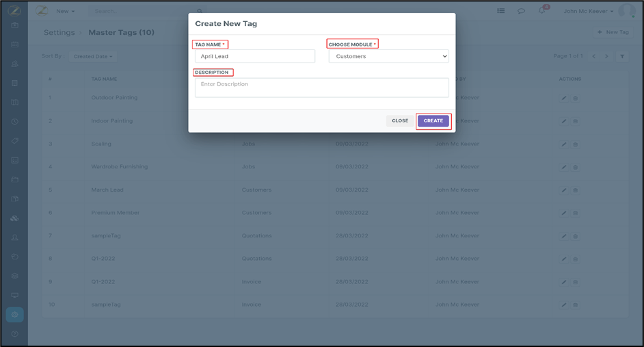Select the Premium Member tag name
Screen dimensions: 644x347
click(x=115, y=213)
